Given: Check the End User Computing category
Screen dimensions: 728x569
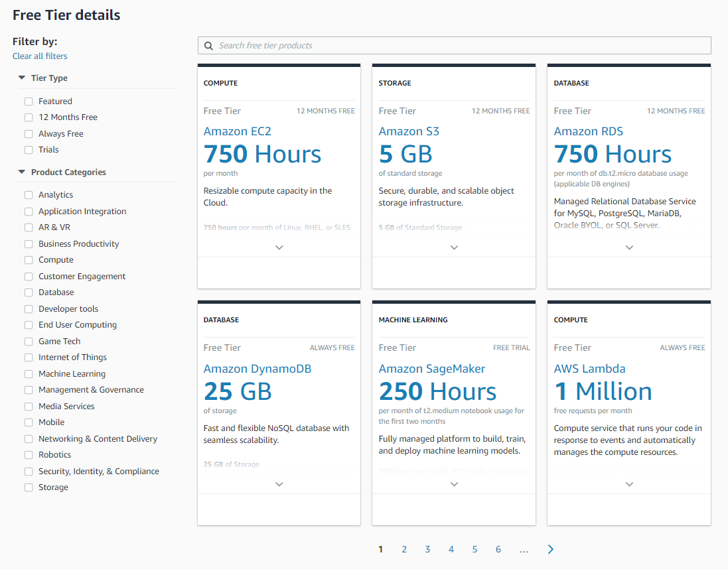Looking at the screenshot, I should [29, 325].
